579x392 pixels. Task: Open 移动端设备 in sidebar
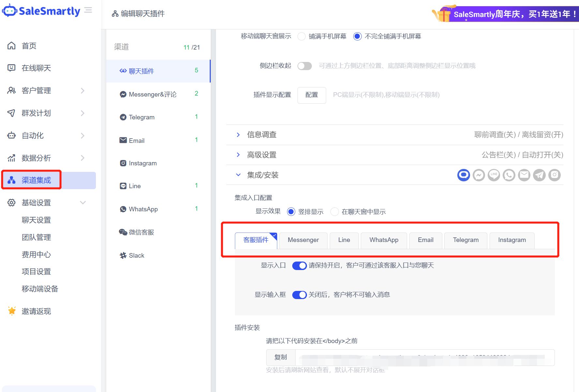(40, 289)
